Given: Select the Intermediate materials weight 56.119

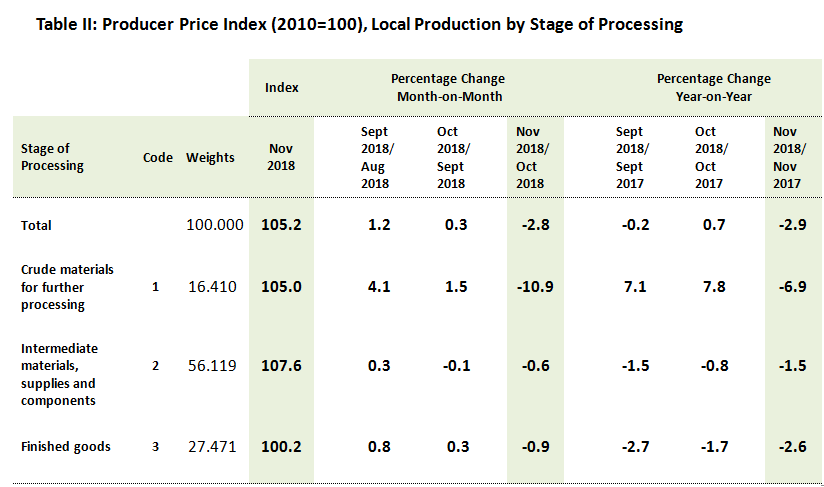Looking at the screenshot, I should (212, 367).
